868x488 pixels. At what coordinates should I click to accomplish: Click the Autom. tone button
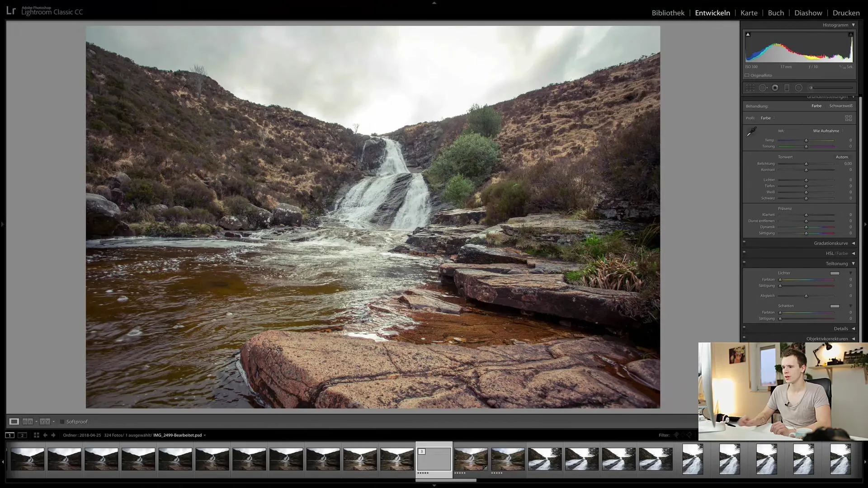pyautogui.click(x=842, y=157)
